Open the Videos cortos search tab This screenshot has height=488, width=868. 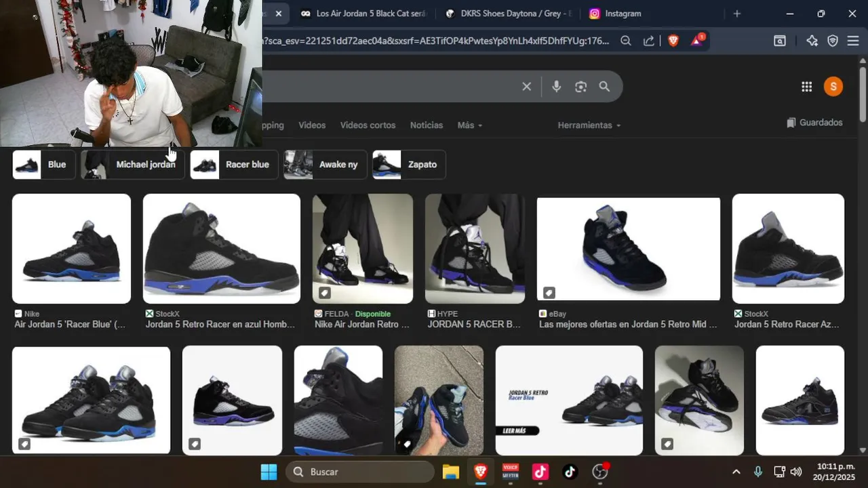tap(368, 125)
